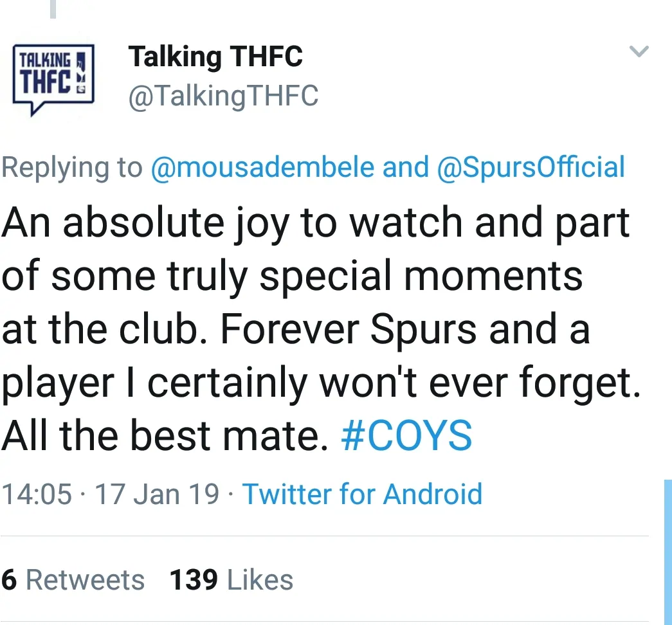Click the "Replying to" label
Screen dimensions: 672x625
71,167
